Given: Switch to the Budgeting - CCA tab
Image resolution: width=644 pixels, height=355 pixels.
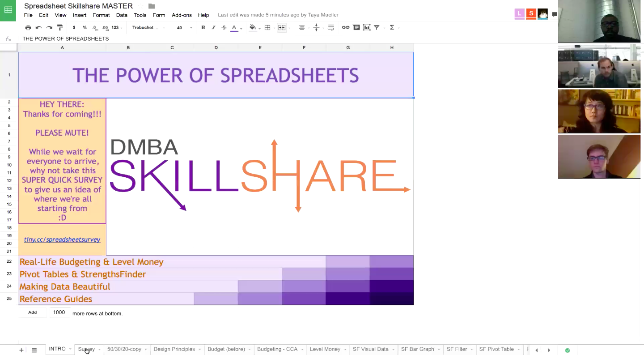Looking at the screenshot, I should click(x=277, y=349).
